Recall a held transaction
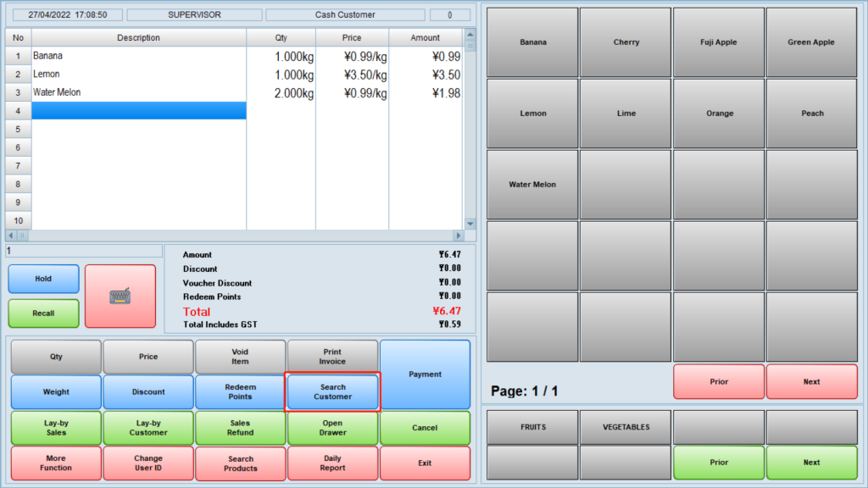868x488 pixels. coord(43,313)
